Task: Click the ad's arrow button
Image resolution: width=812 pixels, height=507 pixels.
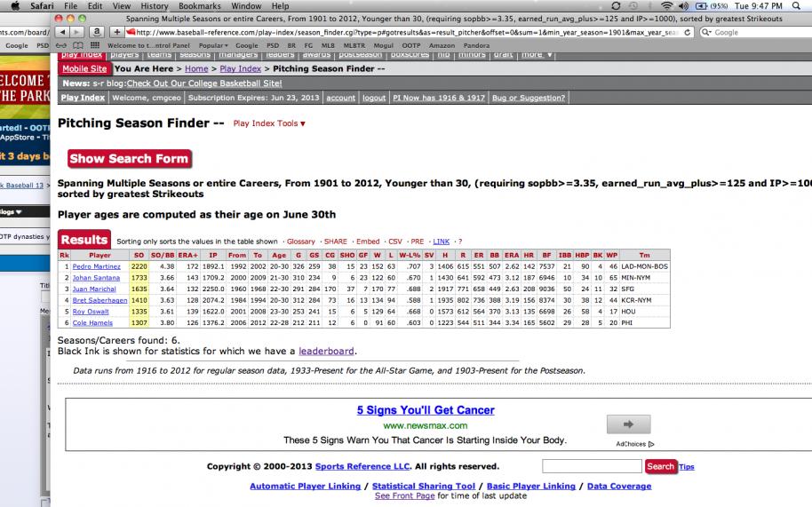Action: [628, 424]
